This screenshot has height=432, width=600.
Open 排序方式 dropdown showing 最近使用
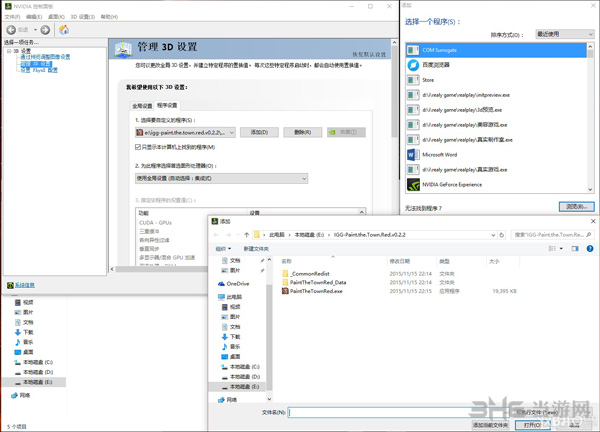[564, 34]
